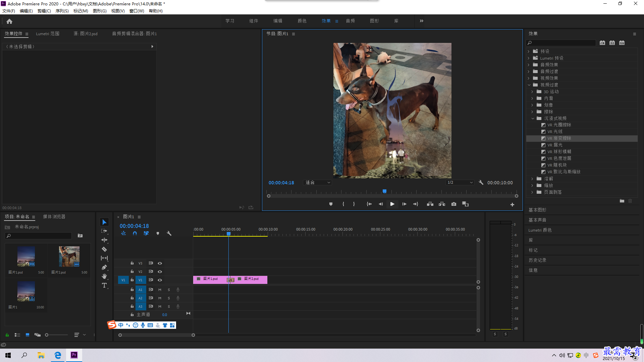Open the comparison view button

tap(465, 204)
